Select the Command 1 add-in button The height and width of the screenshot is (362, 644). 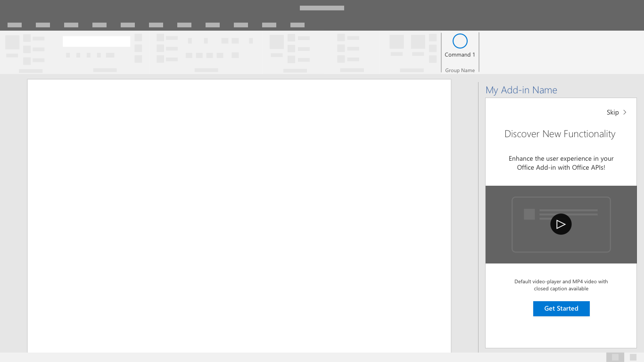point(460,46)
